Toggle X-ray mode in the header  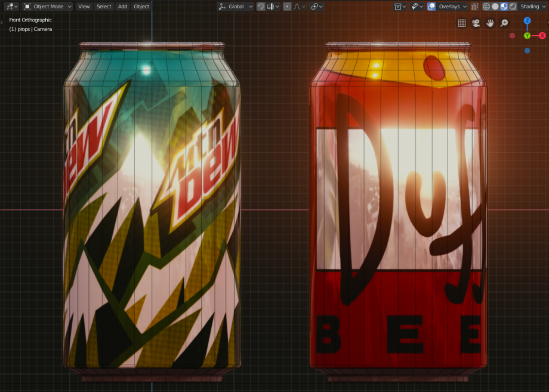pyautogui.click(x=475, y=7)
